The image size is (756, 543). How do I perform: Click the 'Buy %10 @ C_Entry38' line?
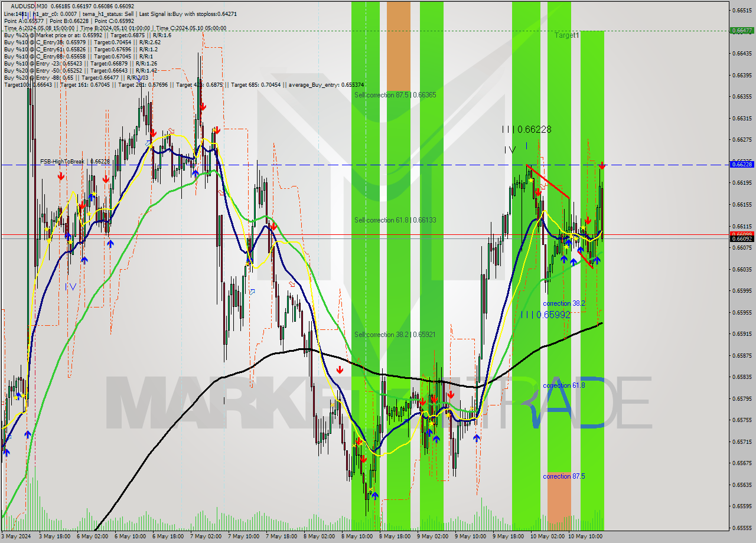82,42
